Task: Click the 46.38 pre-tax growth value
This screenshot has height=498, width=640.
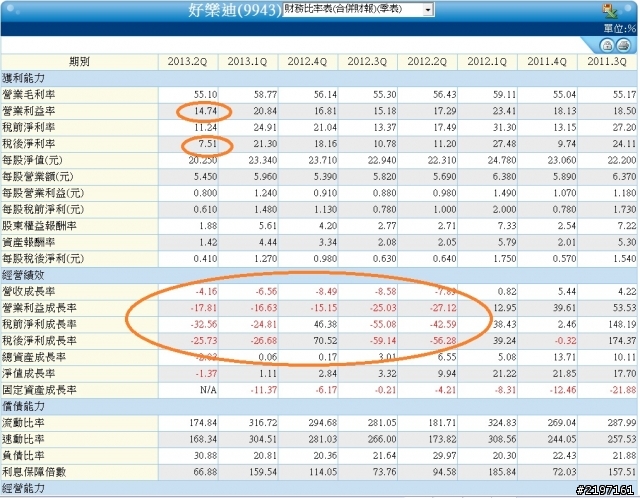Action: tap(325, 325)
